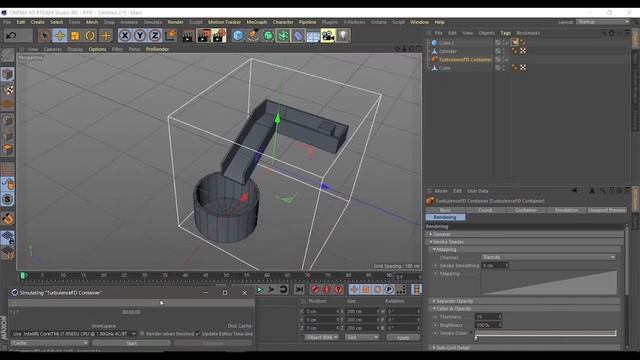
Task: Click the Make Editable icon in left palette
Action: click(7, 55)
